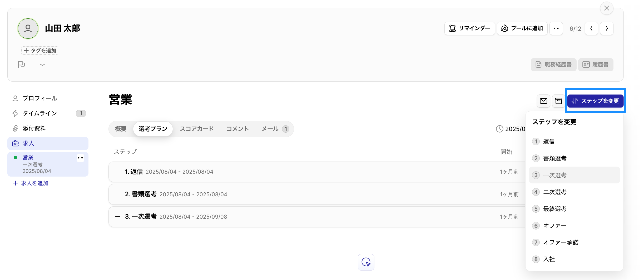Open 添付資料 attachments in the sidebar
The height and width of the screenshot is (280, 644).
click(x=34, y=128)
